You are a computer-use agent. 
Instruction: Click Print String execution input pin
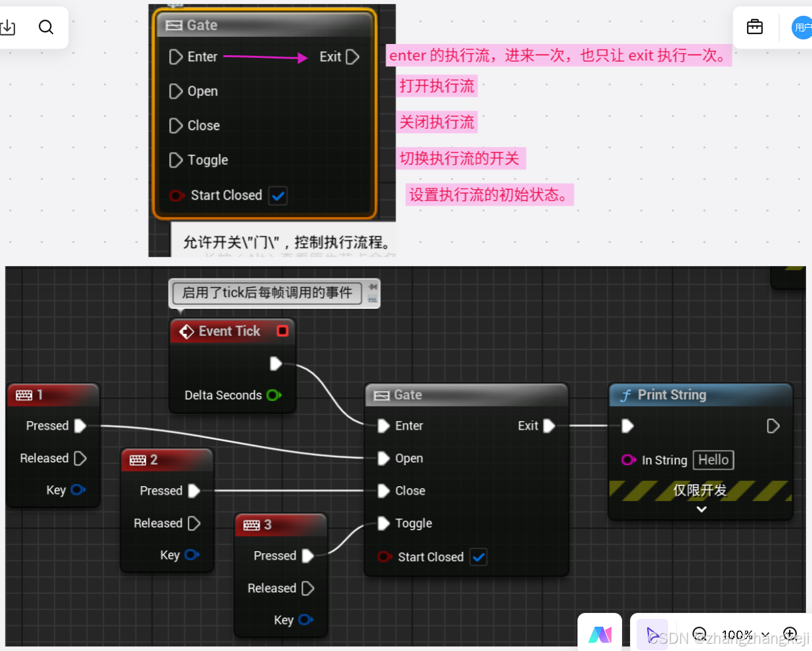click(627, 426)
